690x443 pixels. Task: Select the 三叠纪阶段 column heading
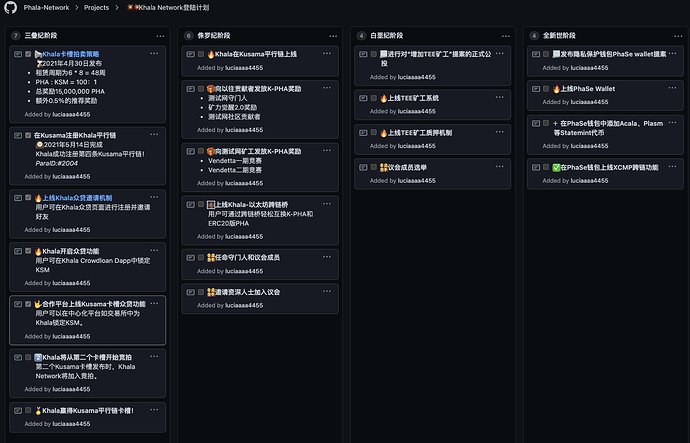(40, 36)
